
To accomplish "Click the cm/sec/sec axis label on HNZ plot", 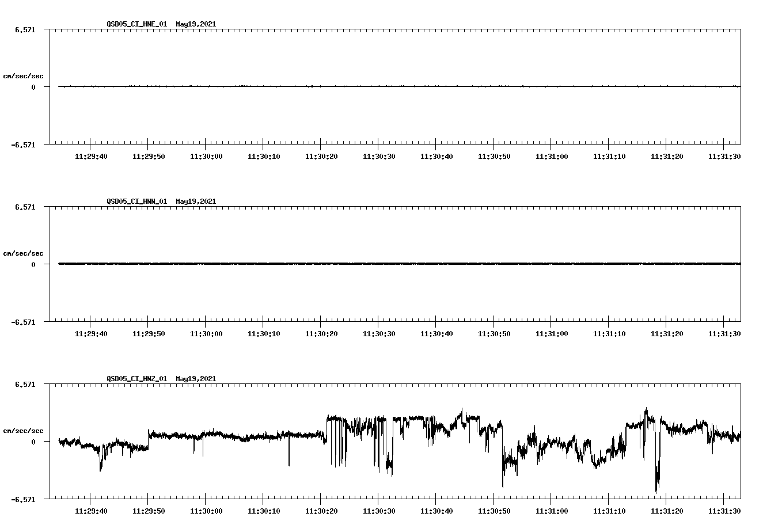I will click(24, 430).
